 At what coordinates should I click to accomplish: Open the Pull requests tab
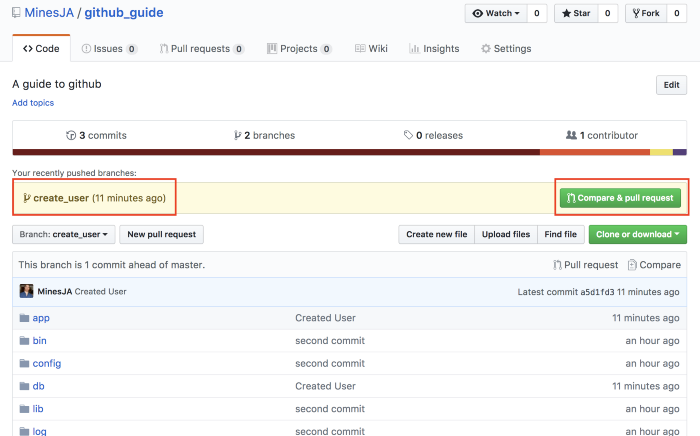201,49
